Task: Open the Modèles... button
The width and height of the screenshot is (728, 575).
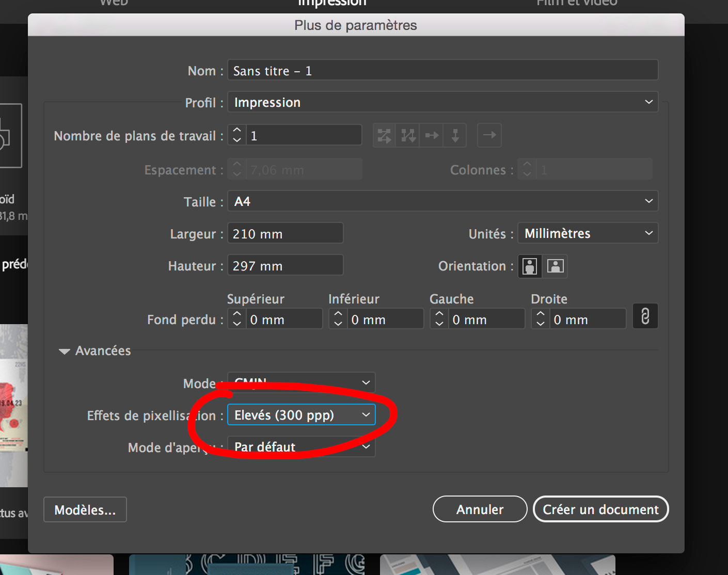Action: tap(85, 510)
